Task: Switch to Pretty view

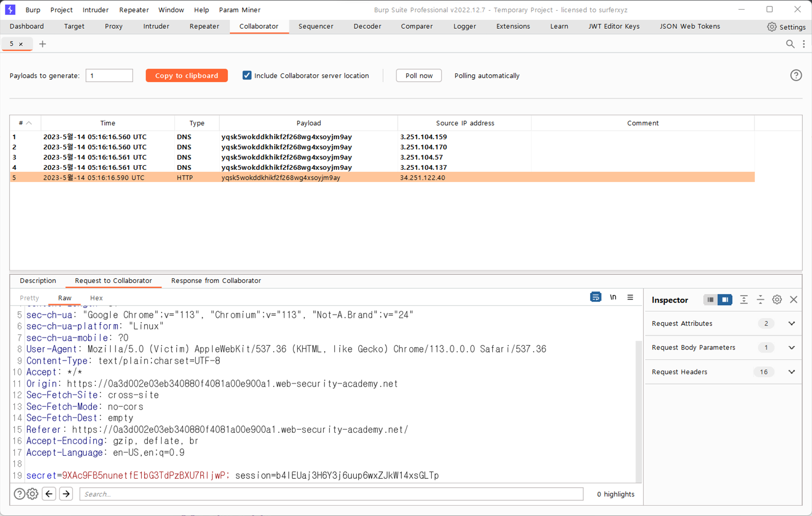Action: 29,298
